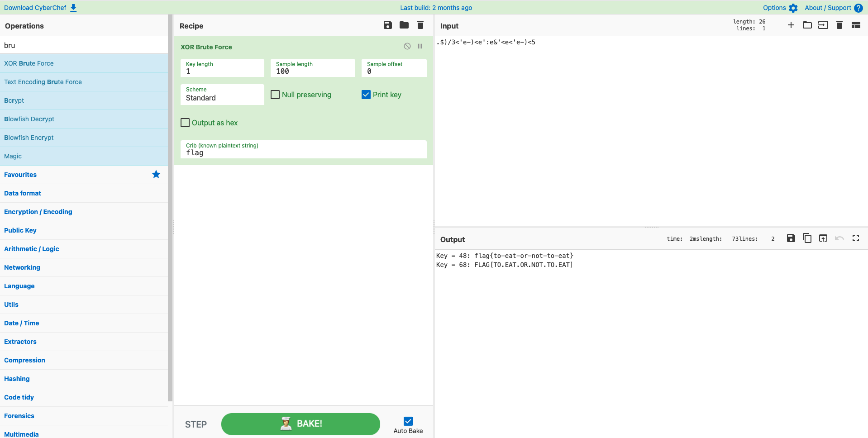Open About / Support

tap(833, 8)
